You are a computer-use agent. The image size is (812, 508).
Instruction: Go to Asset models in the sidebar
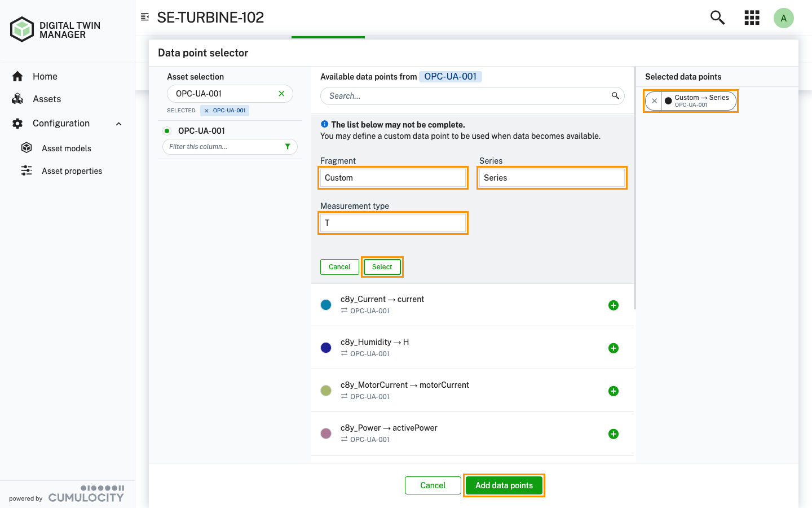pyautogui.click(x=66, y=148)
